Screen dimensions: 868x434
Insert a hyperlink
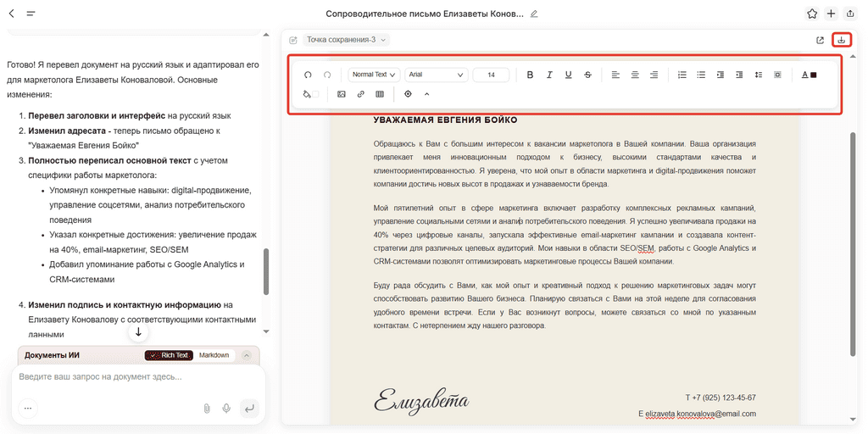click(x=360, y=94)
